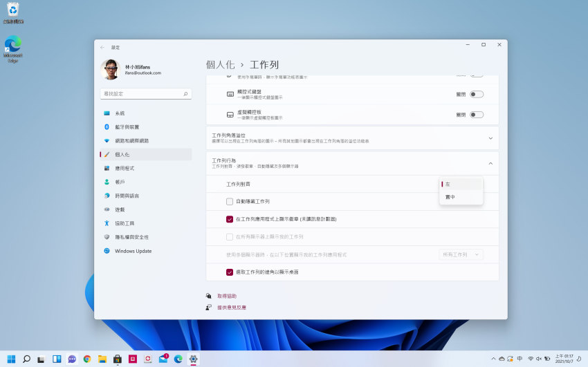Focus the 尋找設定 search field
This screenshot has width=588, height=367.
pos(146,93)
